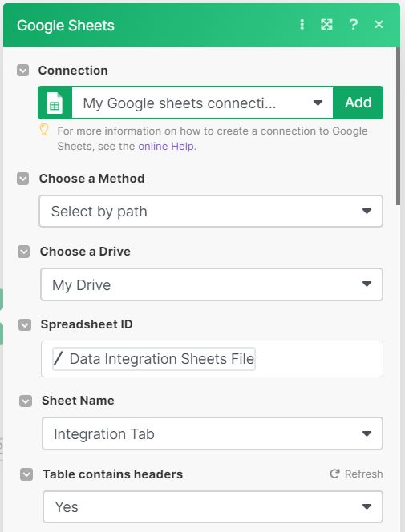The image size is (405, 532).
Task: Click the lightbulb hint icon
Action: click(44, 130)
